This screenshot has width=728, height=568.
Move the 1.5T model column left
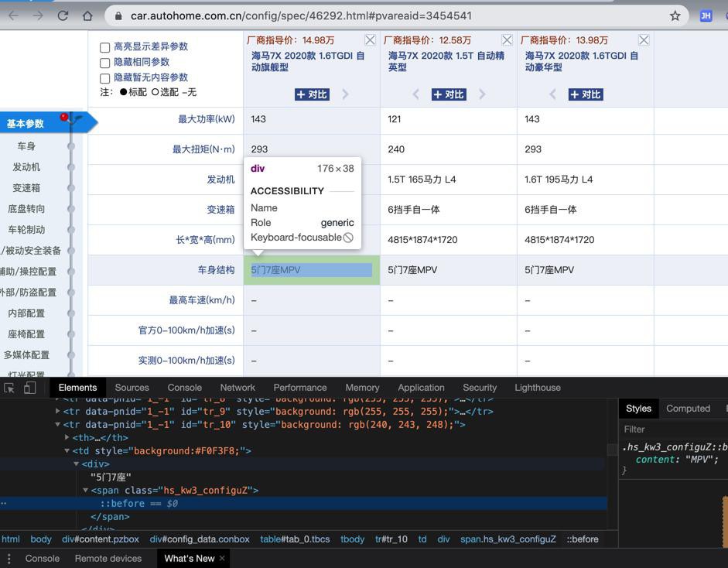(x=415, y=94)
